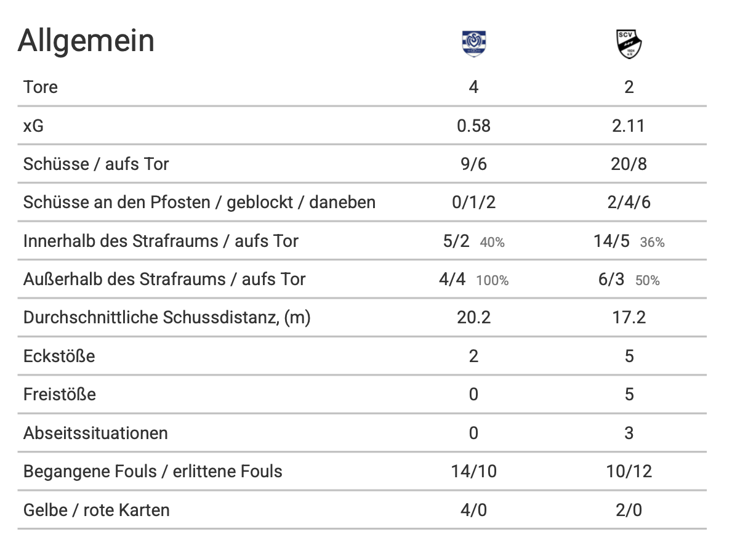Click Schüsse an den Pfosten row label
Image resolution: width=756 pixels, height=553 pixels.
click(x=199, y=202)
